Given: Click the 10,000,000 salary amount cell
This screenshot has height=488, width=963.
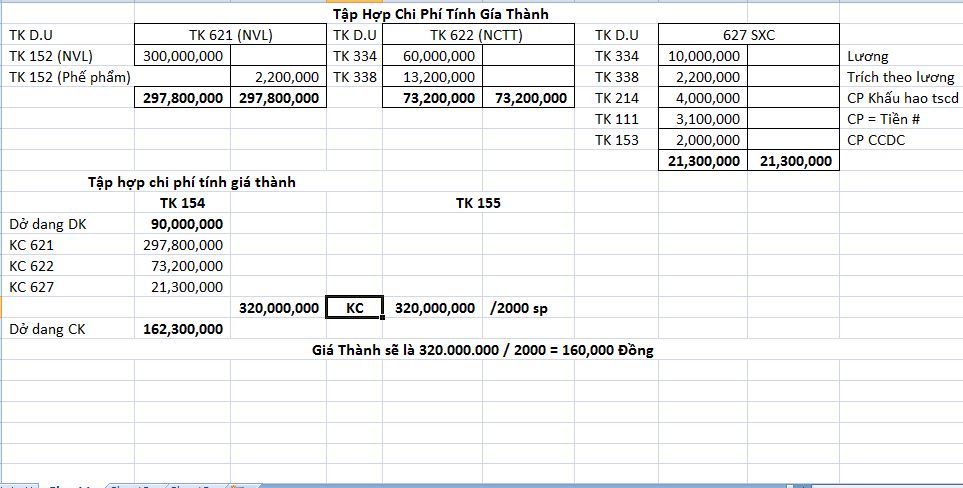Looking at the screenshot, I should pyautogui.click(x=702, y=56).
